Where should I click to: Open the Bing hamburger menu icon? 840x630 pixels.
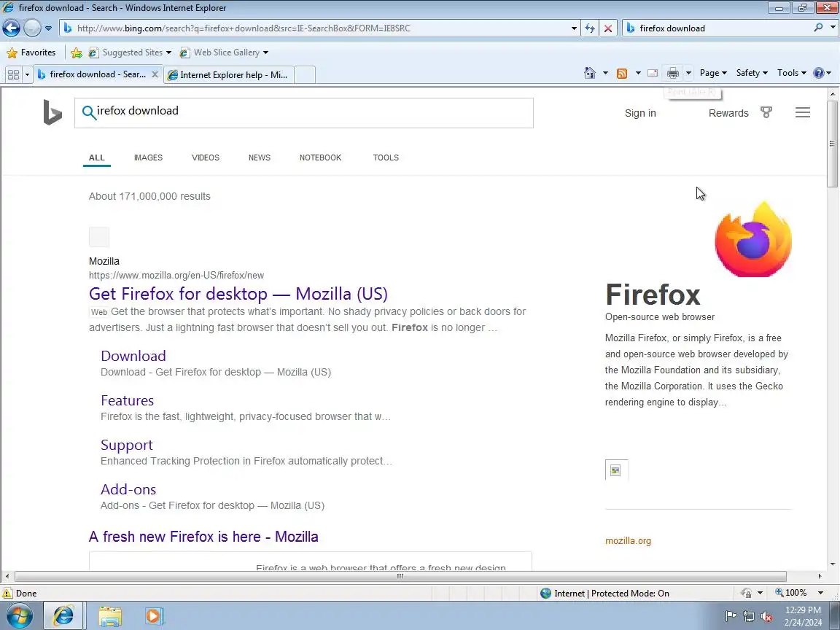803,112
